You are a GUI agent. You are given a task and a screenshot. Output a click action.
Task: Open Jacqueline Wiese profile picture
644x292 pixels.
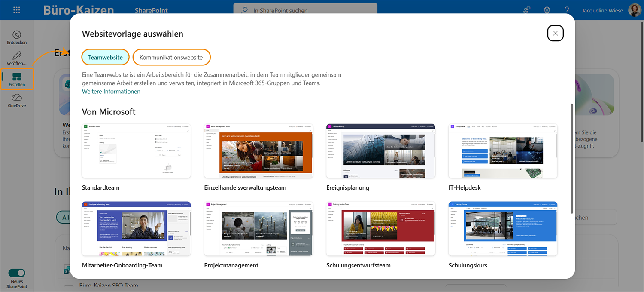[x=634, y=10]
